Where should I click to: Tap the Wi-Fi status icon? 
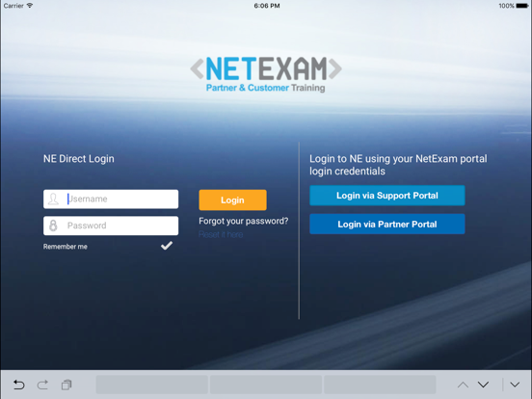click(x=30, y=6)
